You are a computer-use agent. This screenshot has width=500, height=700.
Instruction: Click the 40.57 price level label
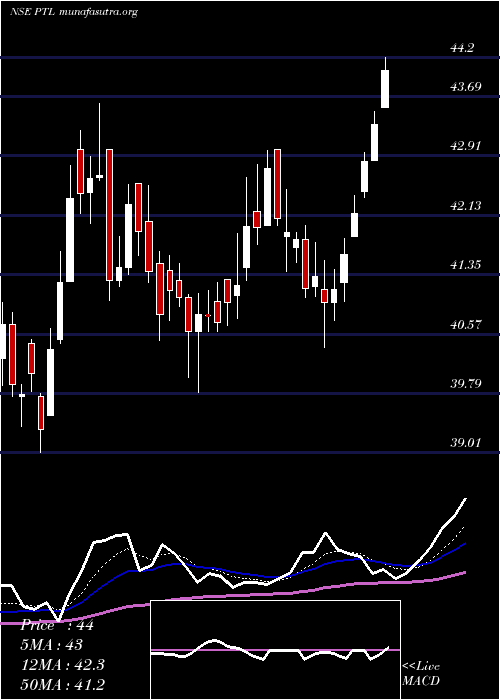tap(466, 325)
